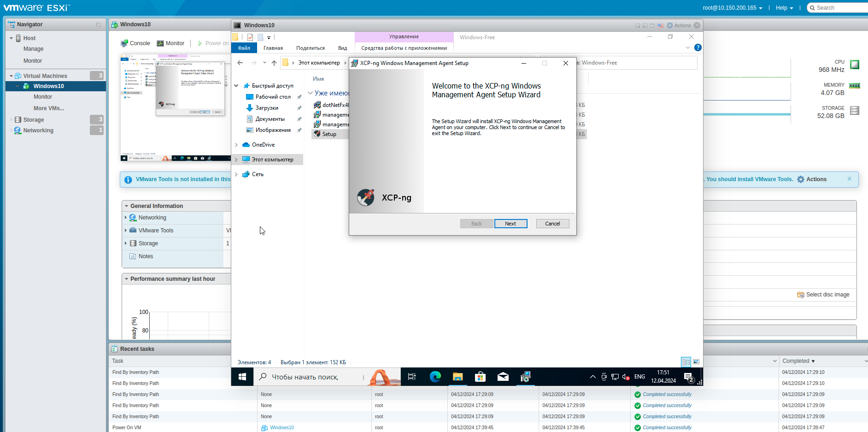Click Cancel in the XCP-ng setup wizard

(x=552, y=224)
